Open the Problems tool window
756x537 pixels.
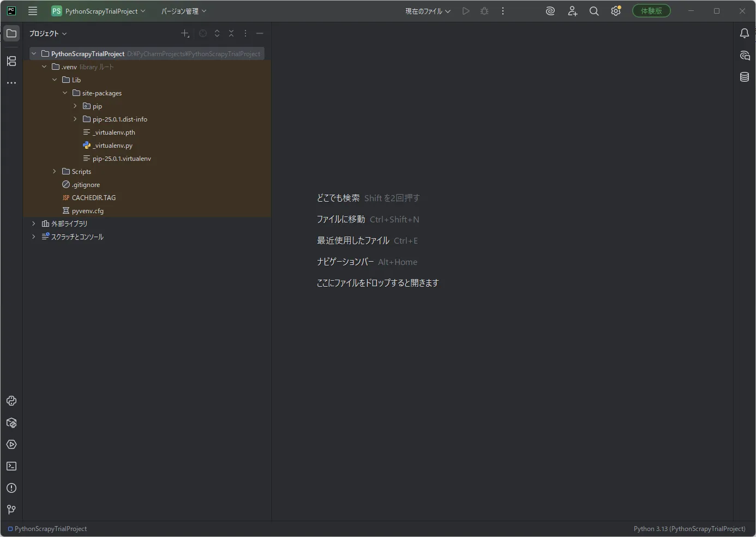[x=11, y=488]
